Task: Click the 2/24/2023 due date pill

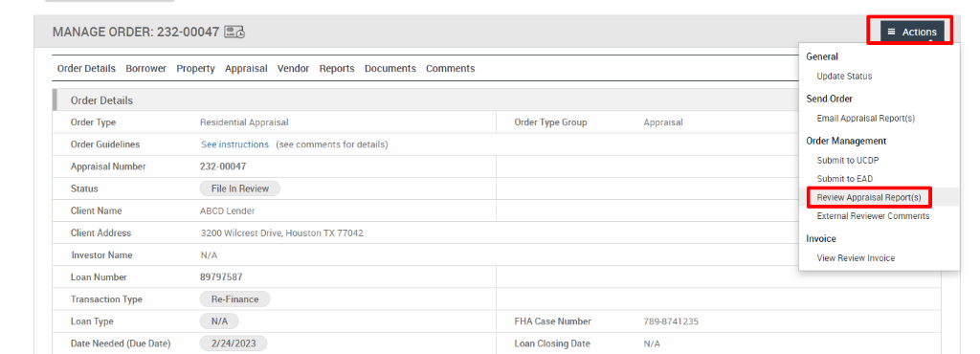Action: tap(234, 343)
